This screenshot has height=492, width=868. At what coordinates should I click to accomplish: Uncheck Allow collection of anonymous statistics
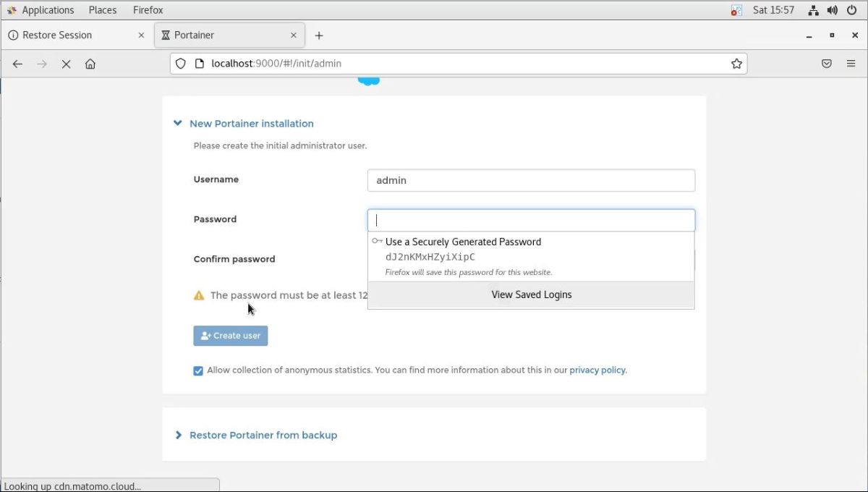click(198, 371)
